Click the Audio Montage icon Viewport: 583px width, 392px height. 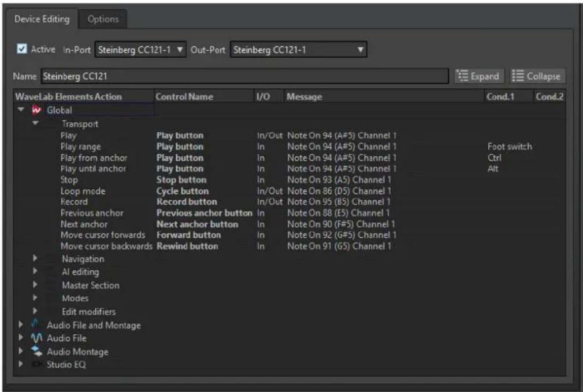click(x=36, y=351)
